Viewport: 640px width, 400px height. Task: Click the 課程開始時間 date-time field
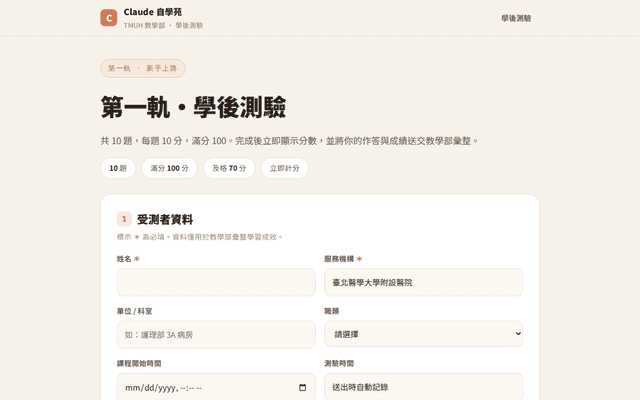216,387
